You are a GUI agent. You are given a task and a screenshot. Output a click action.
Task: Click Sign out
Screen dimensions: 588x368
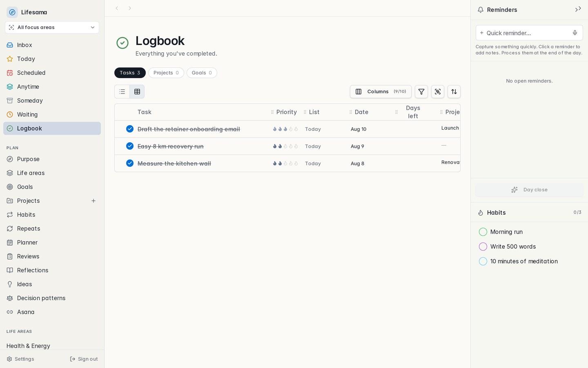84,359
